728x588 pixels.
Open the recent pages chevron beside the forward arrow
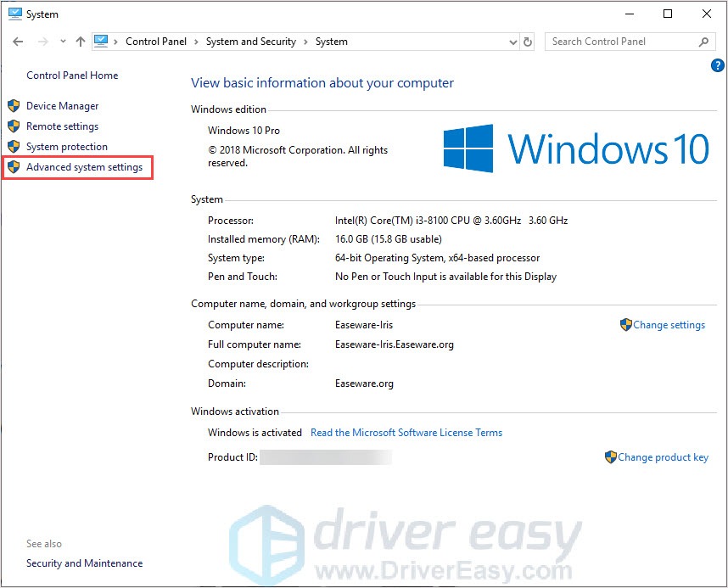pyautogui.click(x=62, y=41)
